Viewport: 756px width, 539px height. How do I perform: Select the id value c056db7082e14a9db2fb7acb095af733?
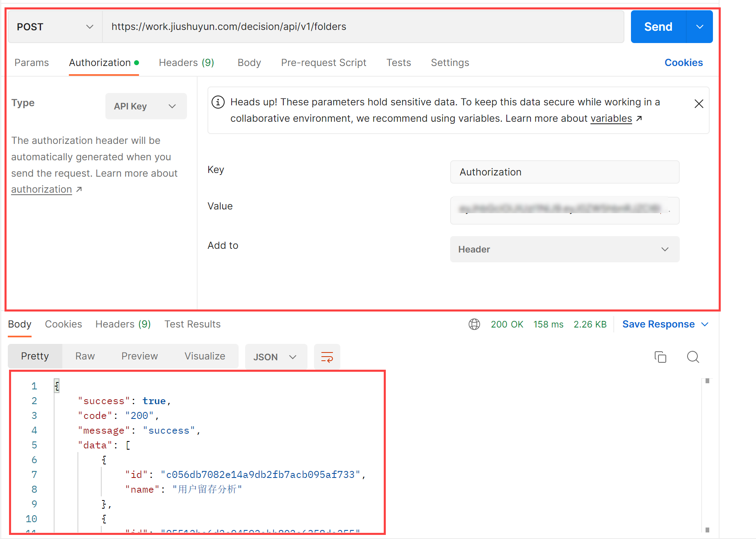point(260,475)
